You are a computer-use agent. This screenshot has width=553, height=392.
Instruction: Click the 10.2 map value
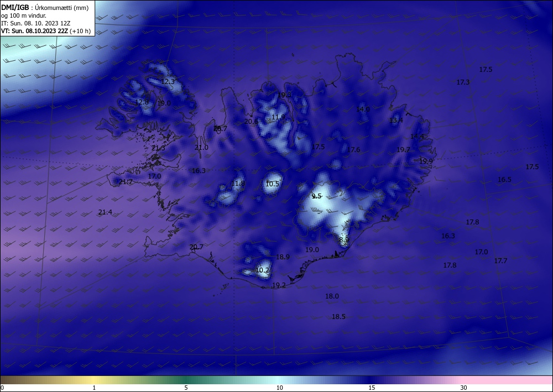[262, 270]
